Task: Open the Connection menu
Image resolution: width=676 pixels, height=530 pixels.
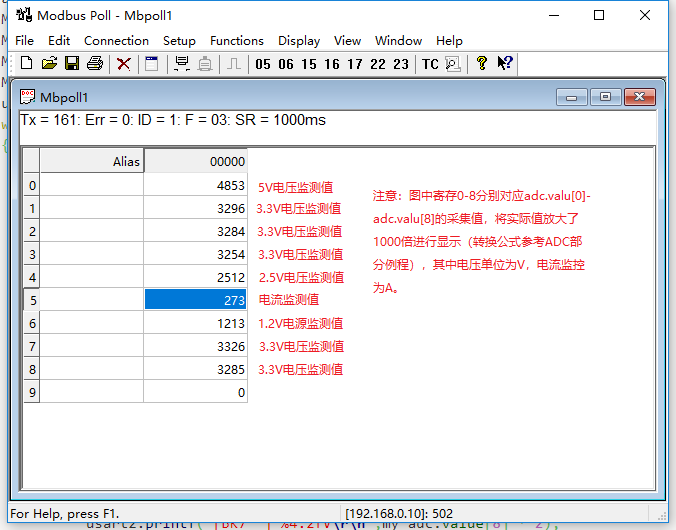Action: click(116, 41)
